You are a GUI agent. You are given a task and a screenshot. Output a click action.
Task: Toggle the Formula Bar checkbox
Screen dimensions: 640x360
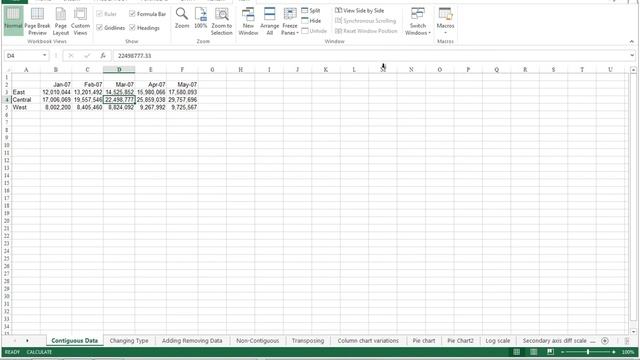click(148, 14)
